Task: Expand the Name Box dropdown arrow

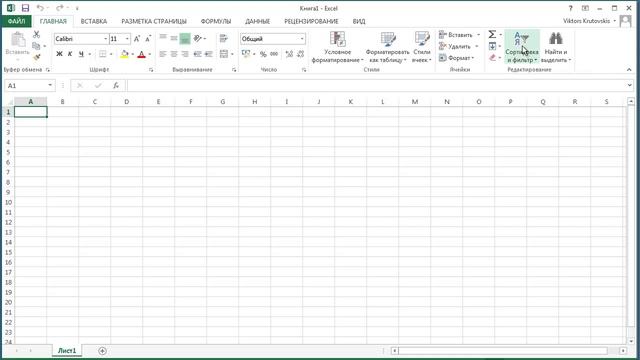Action: point(50,85)
